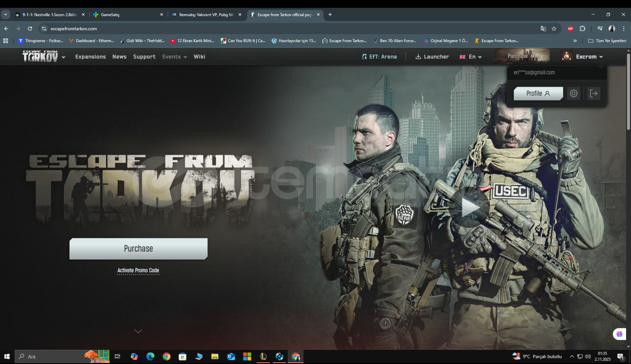
Task: Close the GameSatış tab
Action: point(161,14)
